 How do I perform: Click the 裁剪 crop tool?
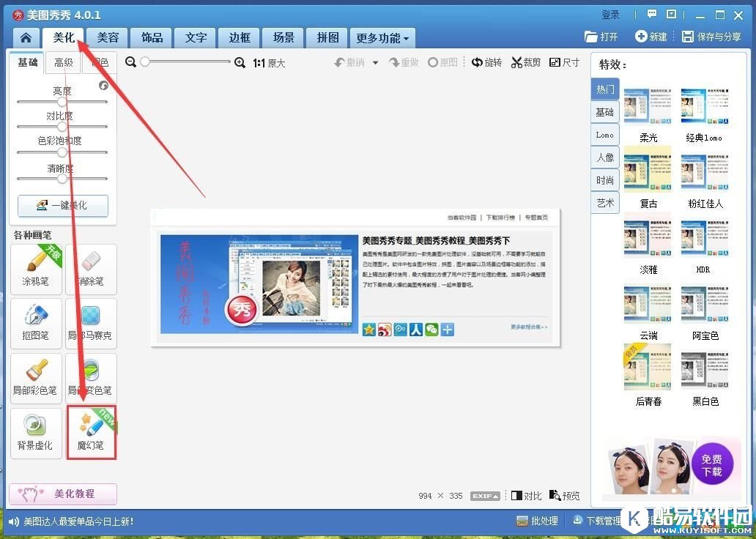526,63
